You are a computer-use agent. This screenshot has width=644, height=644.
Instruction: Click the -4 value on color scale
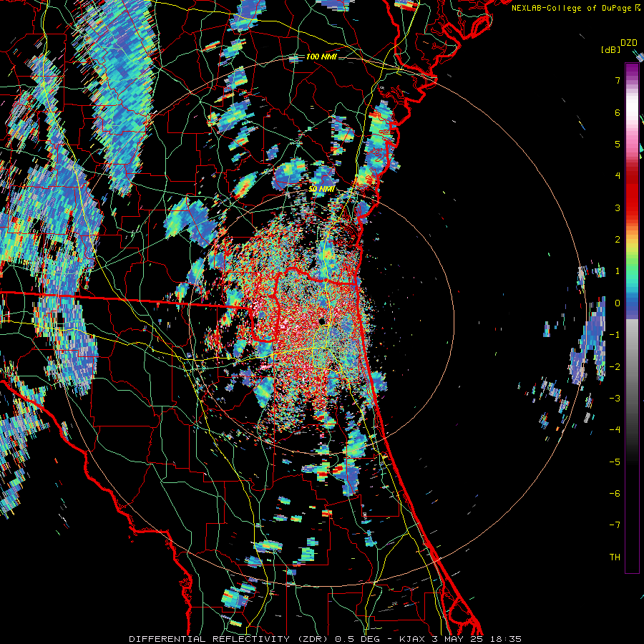(x=615, y=430)
